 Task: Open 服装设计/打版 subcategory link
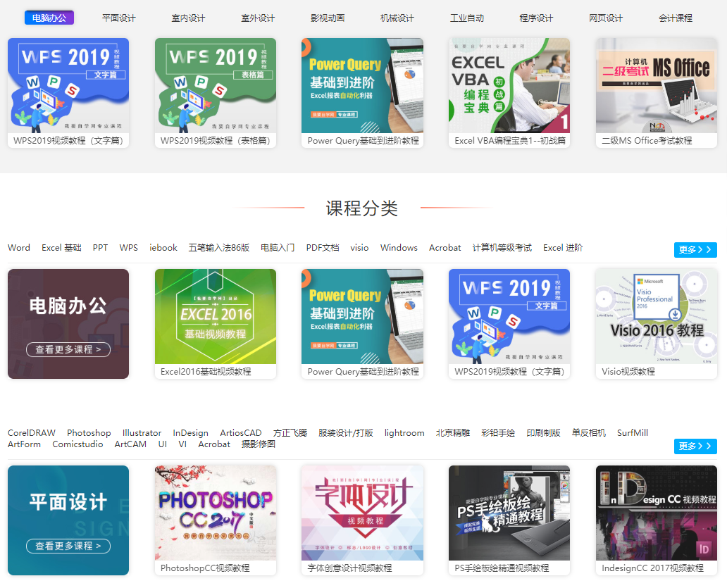click(x=346, y=433)
